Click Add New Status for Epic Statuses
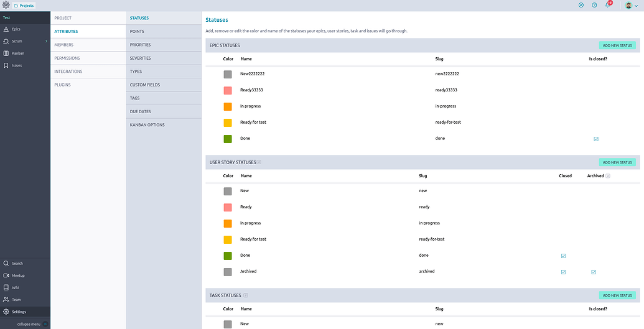 coord(617,45)
